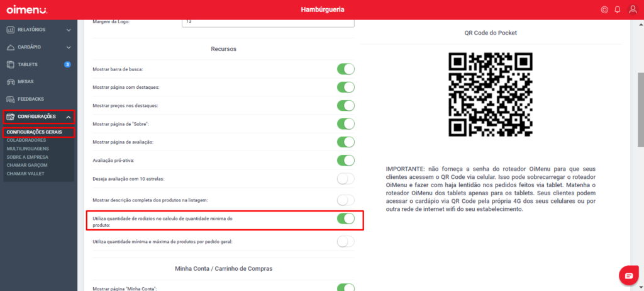Enable descrição completa dos produtos switch
This screenshot has height=291, width=644.
pos(345,200)
